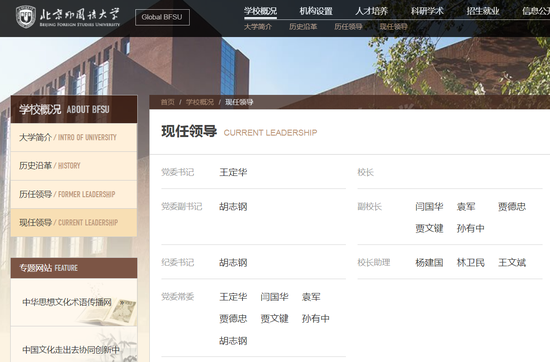
Task: Go to 学校概况 in breadcrumb
Action: [x=200, y=102]
